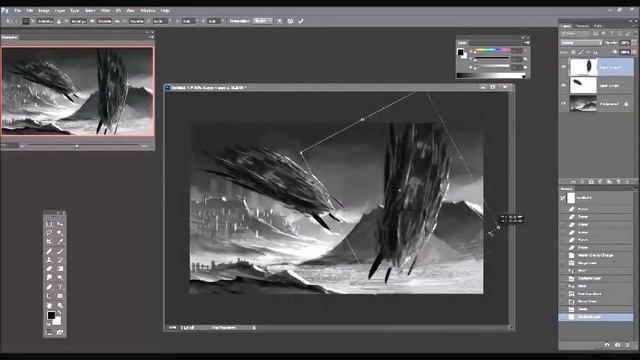Toggle lock transparent pixels
Viewport: 640px width, 360px height.
pyautogui.click(x=573, y=52)
